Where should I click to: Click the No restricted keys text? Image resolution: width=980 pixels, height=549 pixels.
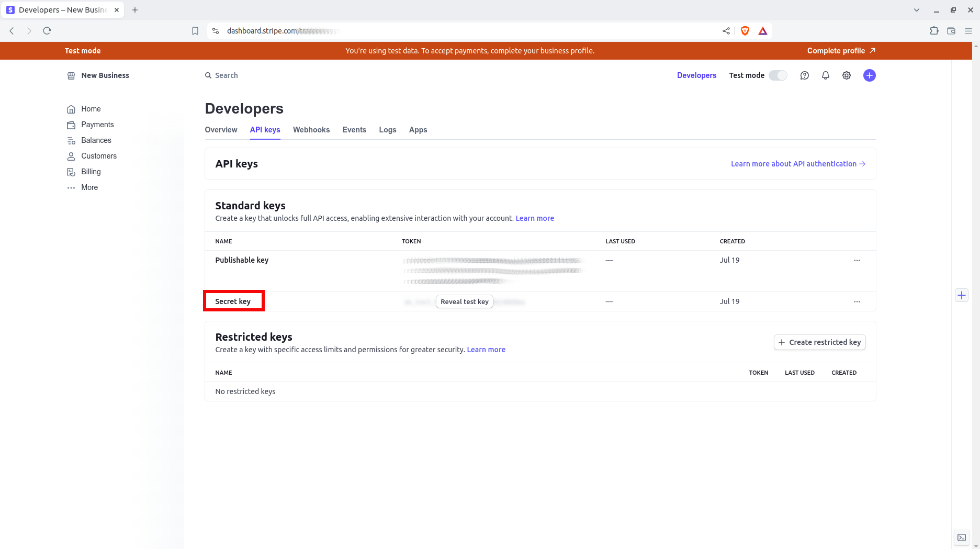(x=245, y=391)
